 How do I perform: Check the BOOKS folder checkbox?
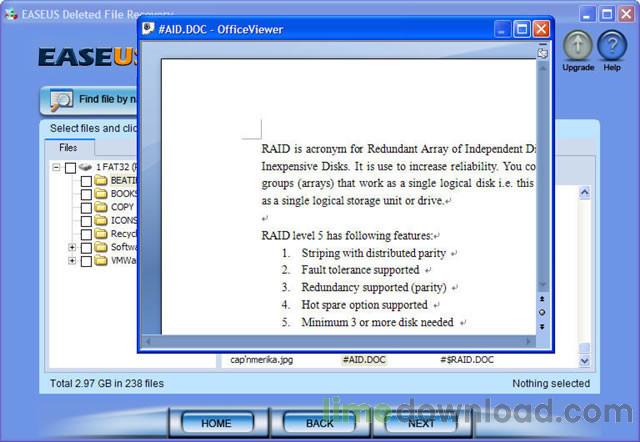coord(86,195)
